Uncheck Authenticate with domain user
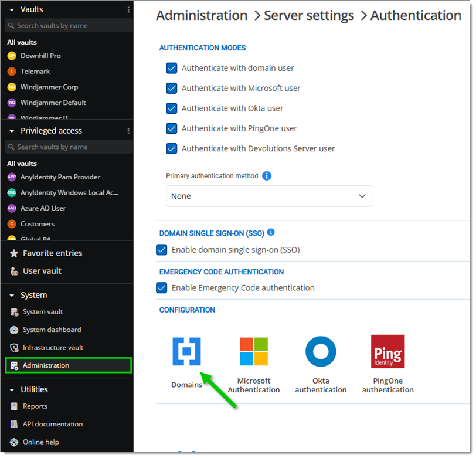476x458 pixels. click(172, 69)
